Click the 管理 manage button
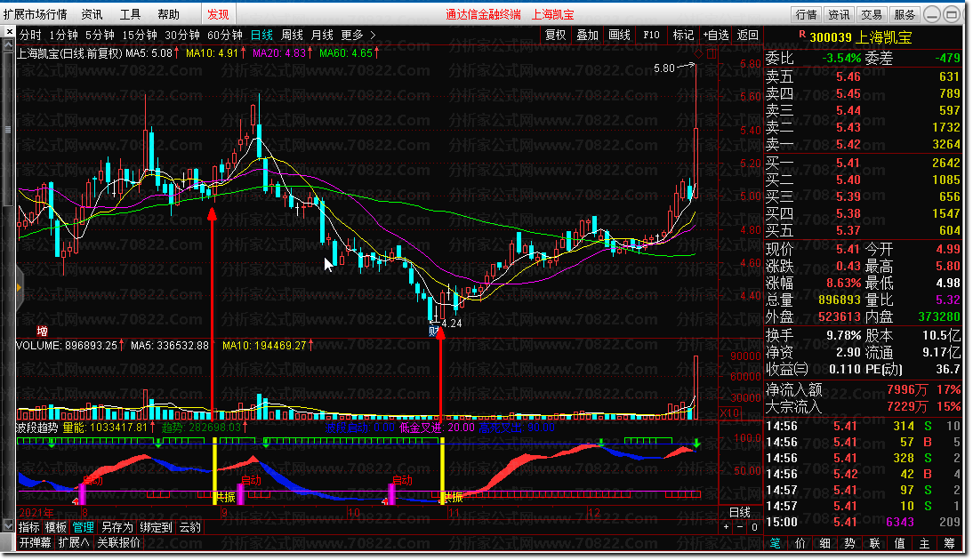973x560 pixels. 83,527
